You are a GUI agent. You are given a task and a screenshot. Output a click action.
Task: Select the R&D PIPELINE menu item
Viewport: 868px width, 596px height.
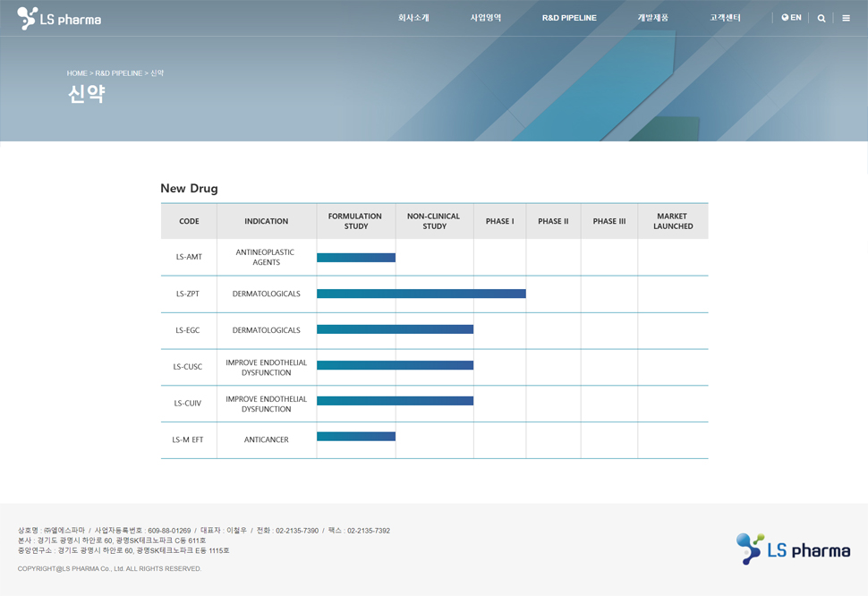point(569,18)
